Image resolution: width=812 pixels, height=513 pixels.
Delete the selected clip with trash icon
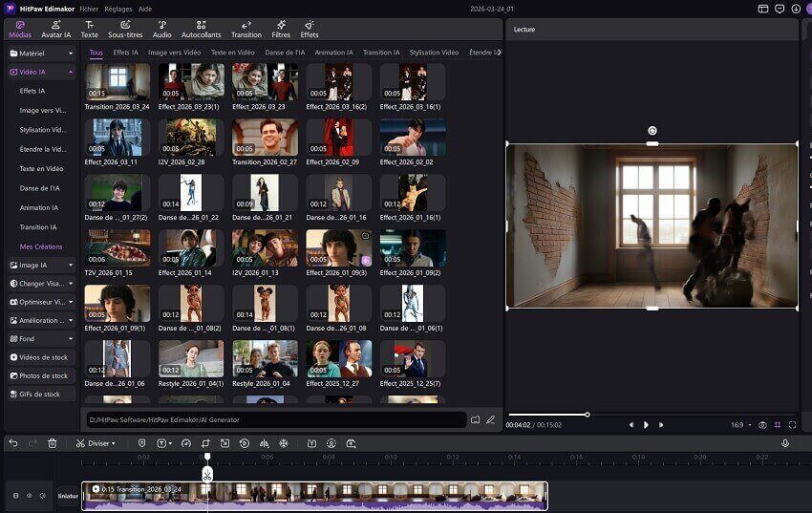(x=53, y=443)
